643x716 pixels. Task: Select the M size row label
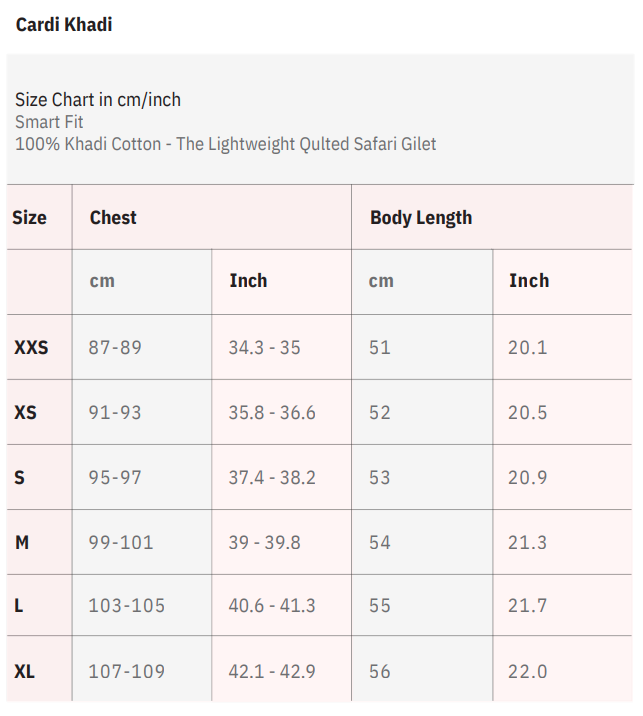tap(22, 542)
